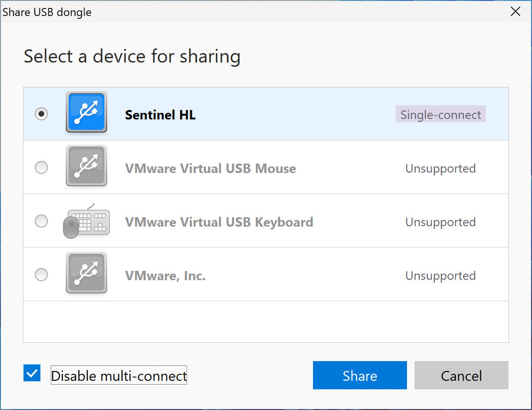Screen dimensions: 532x410
Task: Click the Disable multi-connect label
Action: [x=119, y=375]
